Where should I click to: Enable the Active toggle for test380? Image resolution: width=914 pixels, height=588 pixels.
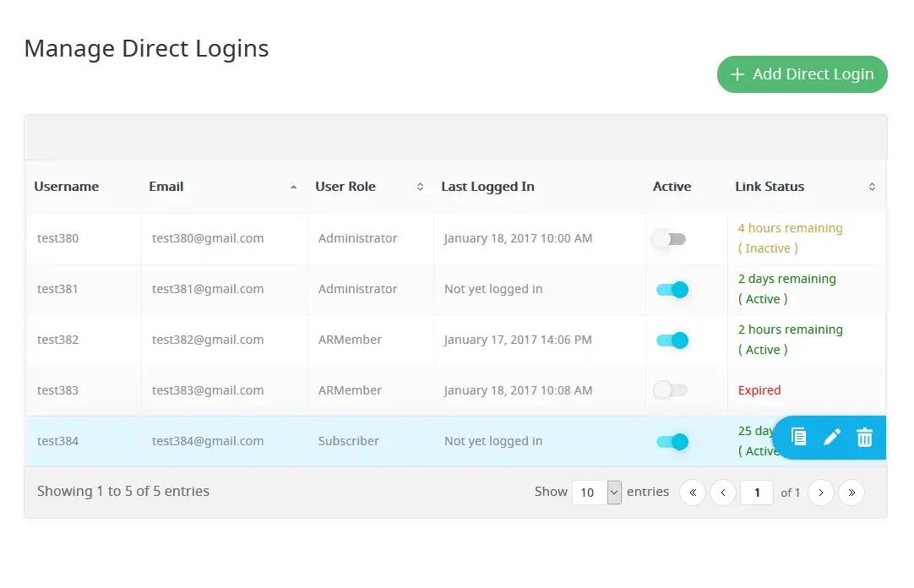coord(671,239)
